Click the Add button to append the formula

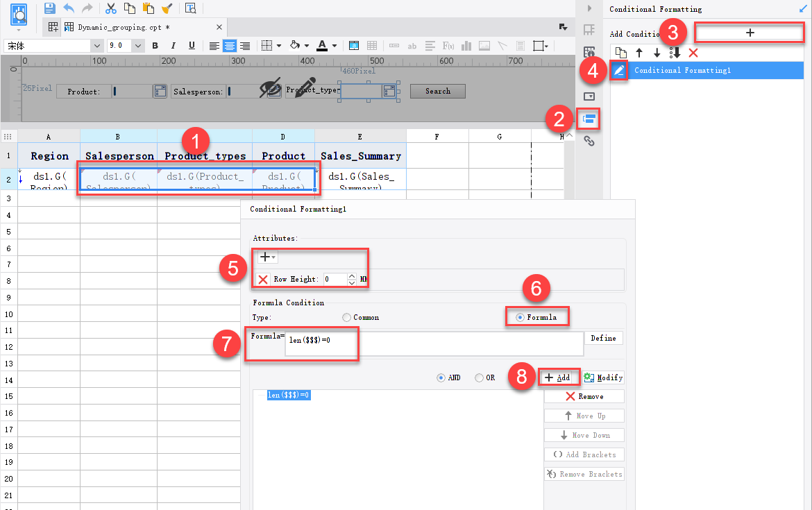[x=559, y=377]
